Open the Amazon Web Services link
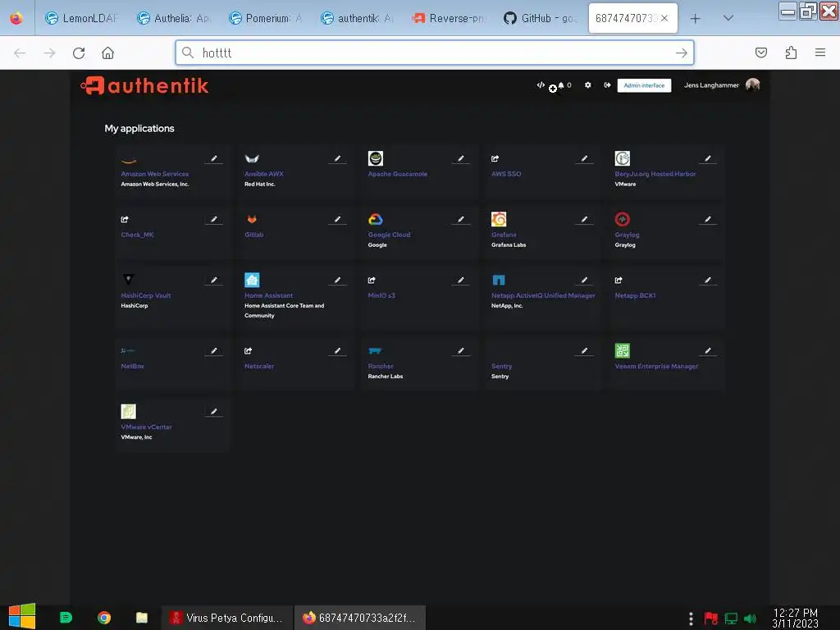This screenshot has width=840, height=630. click(155, 174)
